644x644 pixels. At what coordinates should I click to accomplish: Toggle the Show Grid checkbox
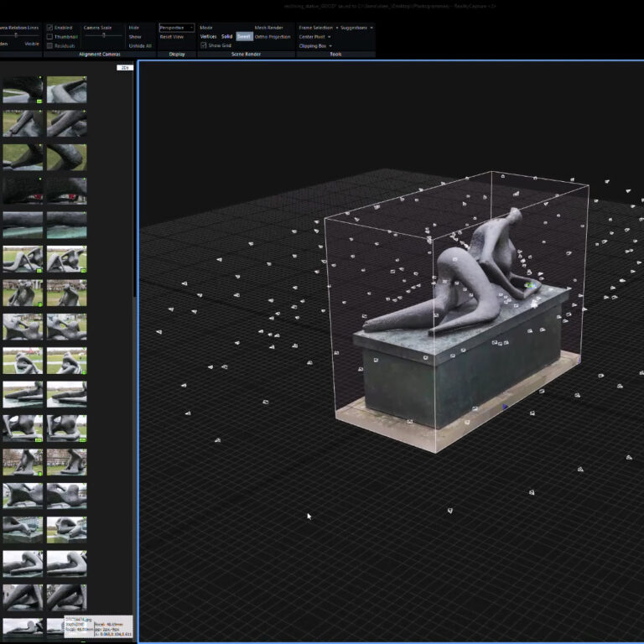pos(204,45)
